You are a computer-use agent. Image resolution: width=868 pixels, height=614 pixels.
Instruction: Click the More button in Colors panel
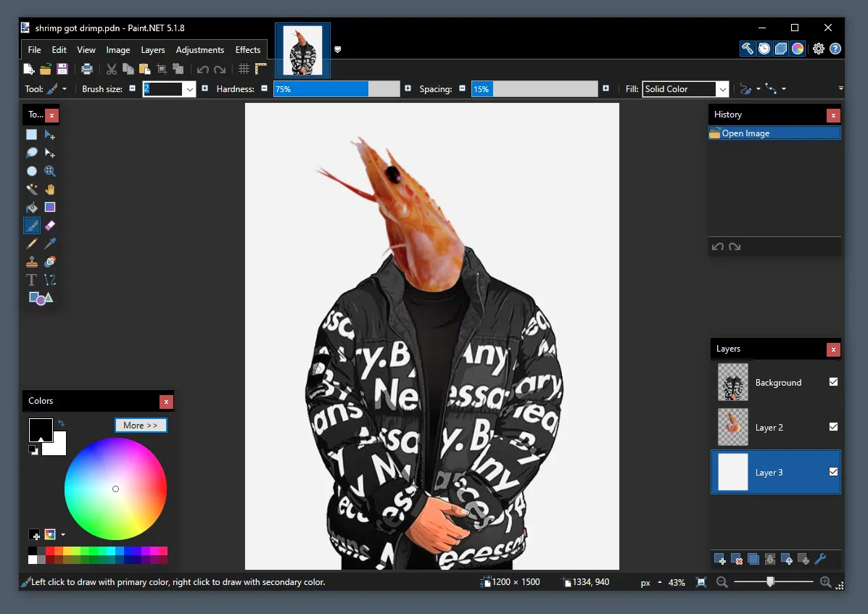[x=140, y=425]
